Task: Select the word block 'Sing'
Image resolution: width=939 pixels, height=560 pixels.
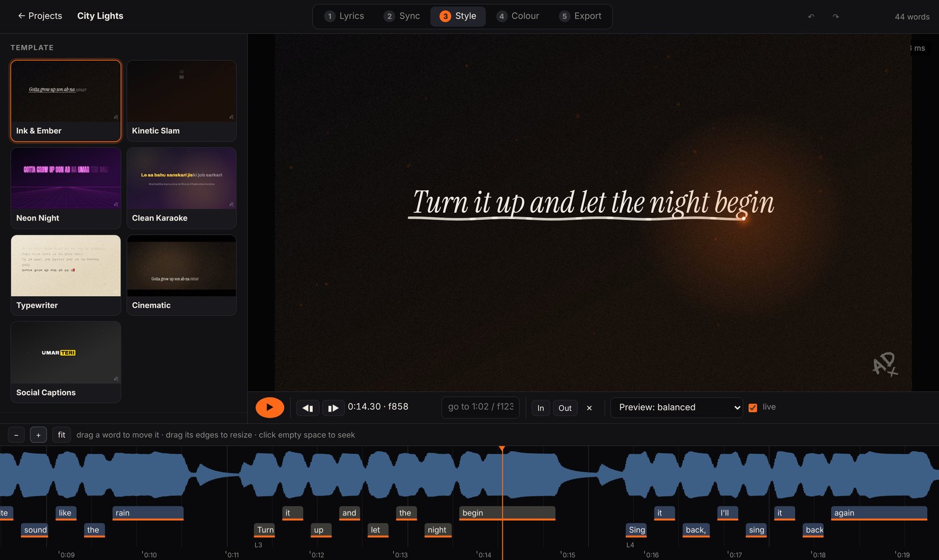Action: pos(637,530)
